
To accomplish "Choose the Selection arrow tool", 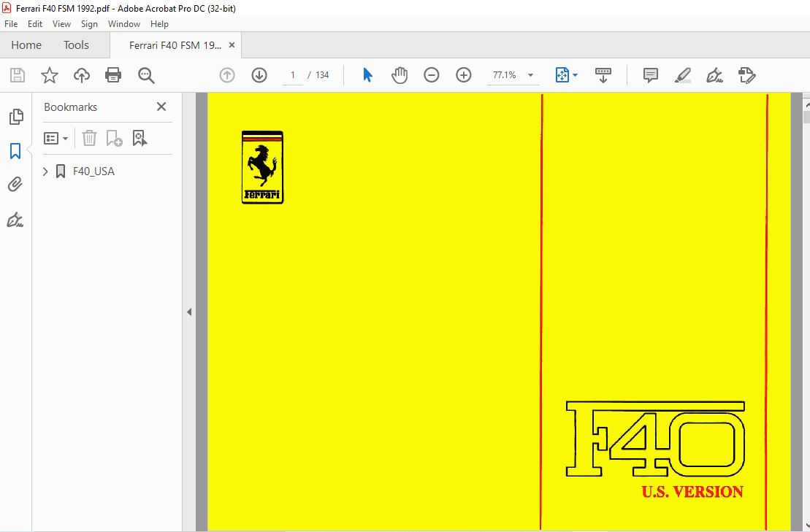I will click(367, 75).
